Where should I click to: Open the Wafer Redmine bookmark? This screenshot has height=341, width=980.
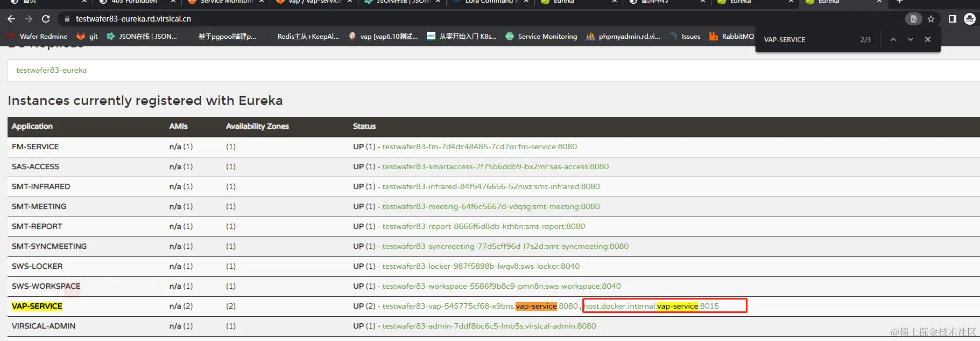pos(38,37)
